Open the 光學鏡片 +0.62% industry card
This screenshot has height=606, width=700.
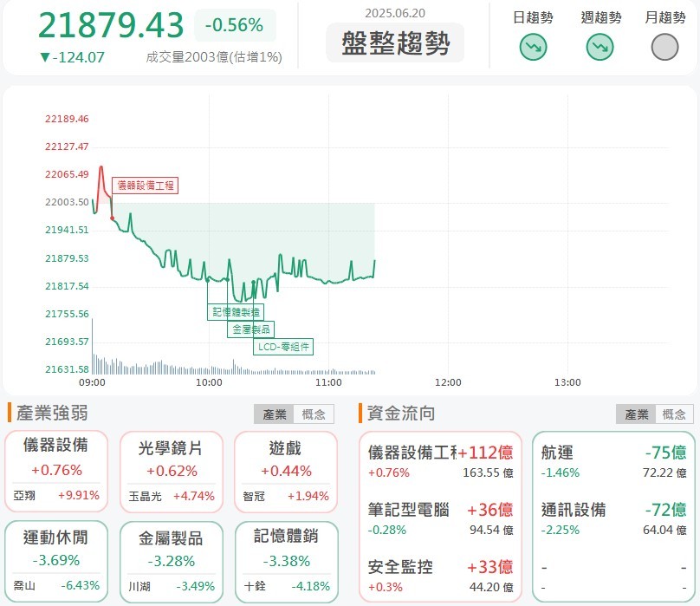pos(172,472)
